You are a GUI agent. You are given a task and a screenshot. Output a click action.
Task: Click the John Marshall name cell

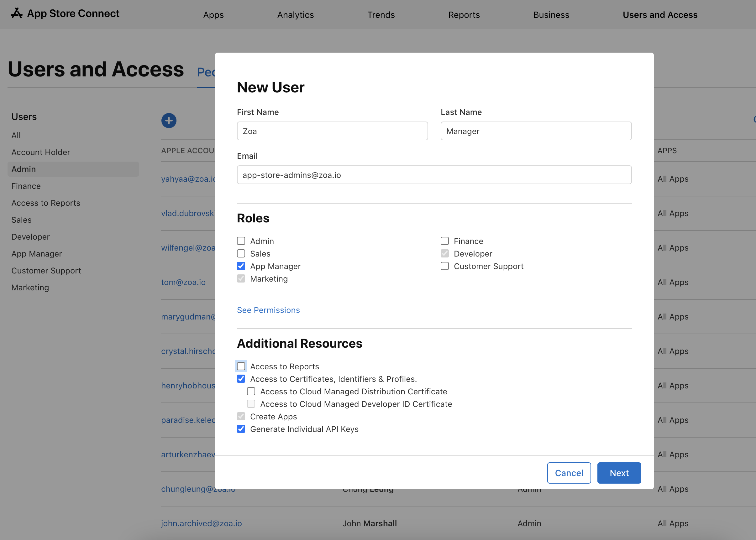[370, 523]
